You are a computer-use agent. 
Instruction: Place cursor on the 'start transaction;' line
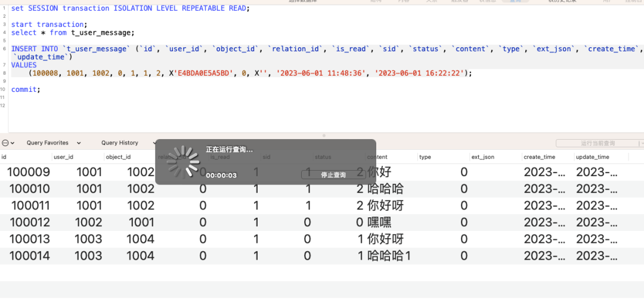pos(49,24)
